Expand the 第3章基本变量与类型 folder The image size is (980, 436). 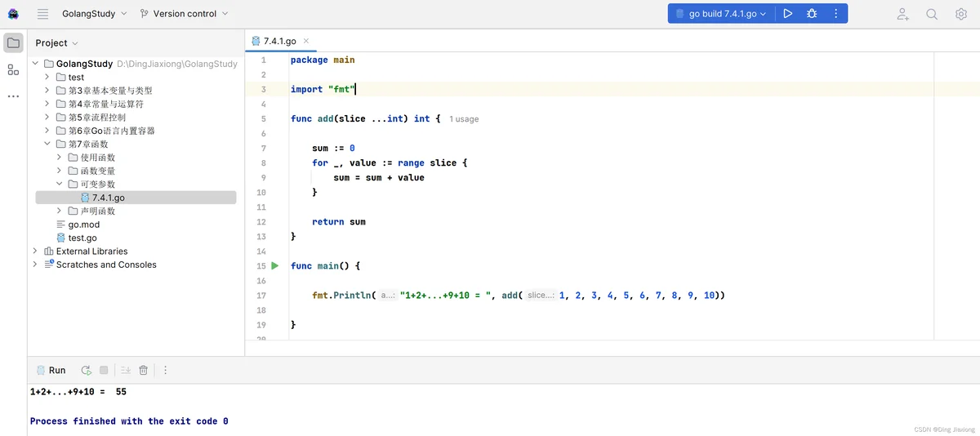pos(47,91)
